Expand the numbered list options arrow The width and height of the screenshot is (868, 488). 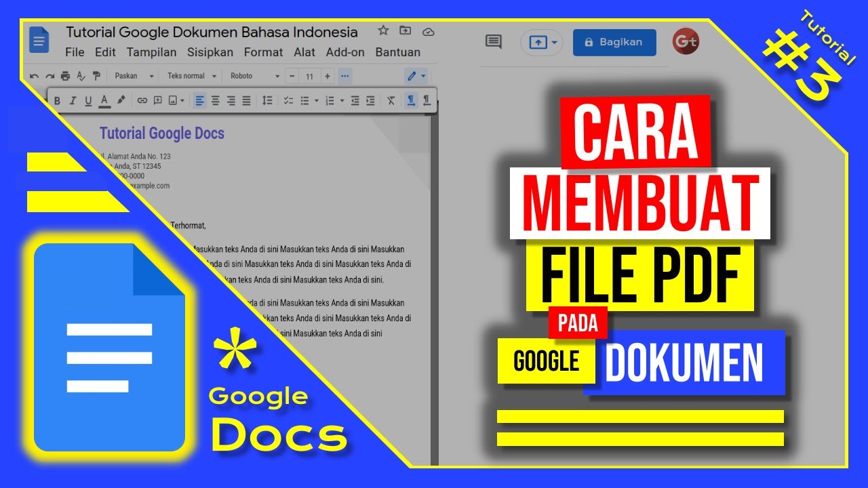pos(342,100)
